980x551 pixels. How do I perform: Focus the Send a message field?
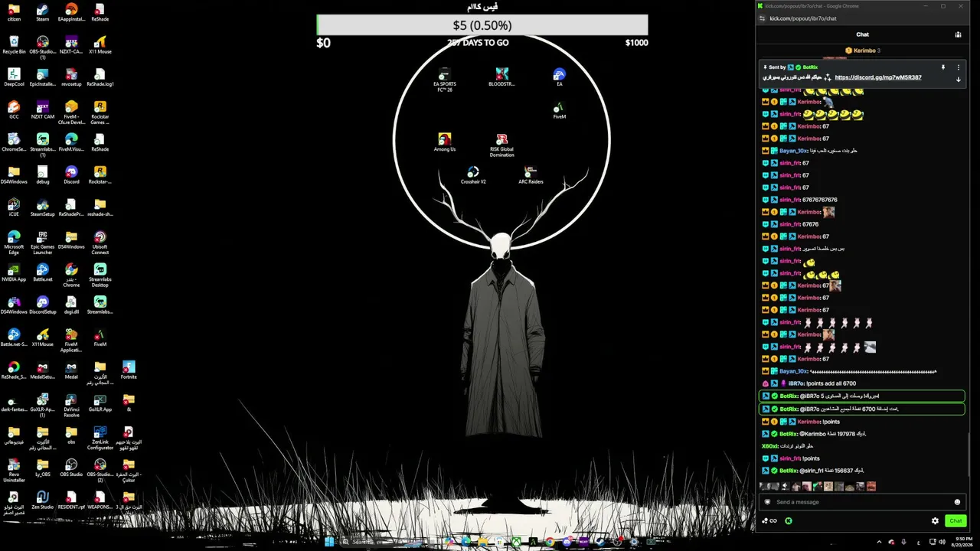863,502
